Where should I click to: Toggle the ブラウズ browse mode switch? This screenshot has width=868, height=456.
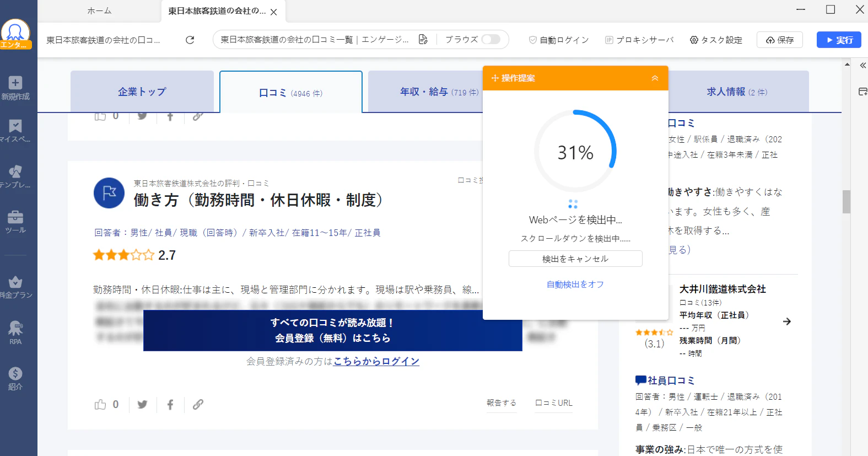(490, 39)
